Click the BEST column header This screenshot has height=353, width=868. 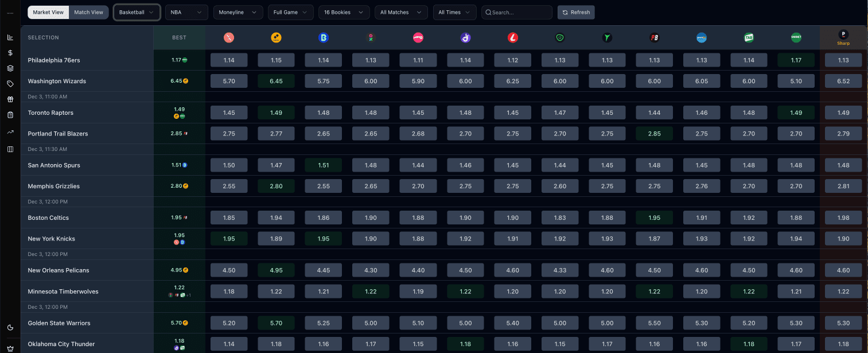point(179,38)
